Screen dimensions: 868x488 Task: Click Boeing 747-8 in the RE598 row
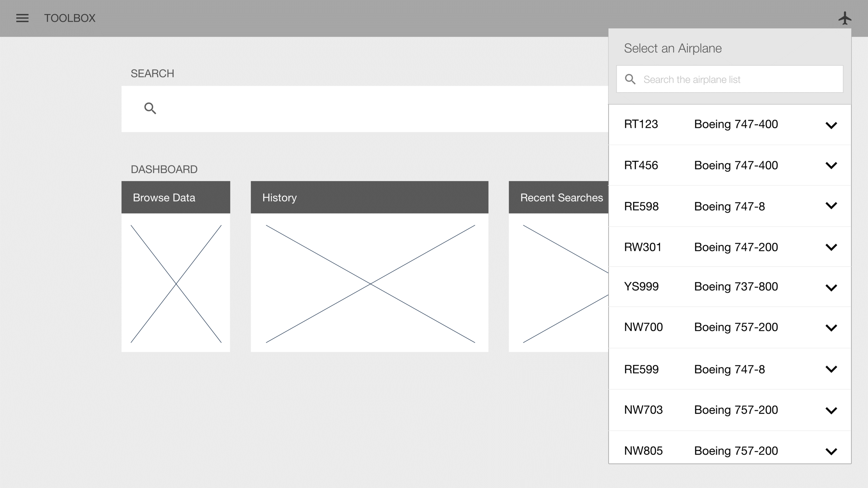point(729,207)
